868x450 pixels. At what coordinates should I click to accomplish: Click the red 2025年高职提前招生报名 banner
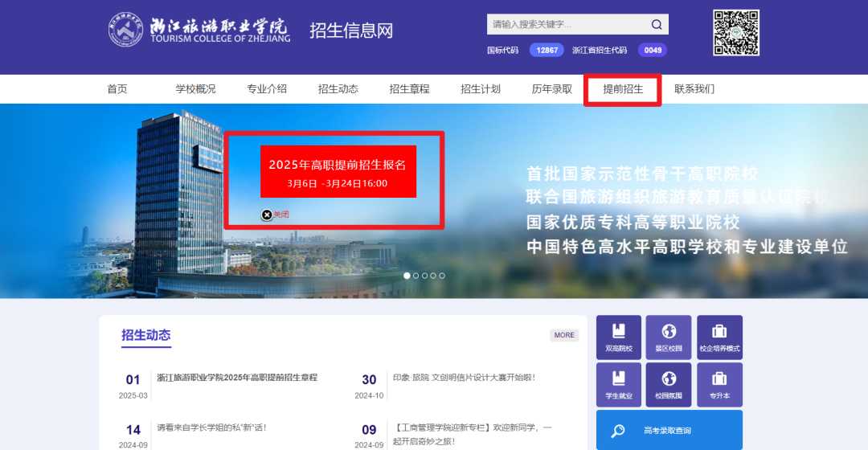click(x=338, y=171)
